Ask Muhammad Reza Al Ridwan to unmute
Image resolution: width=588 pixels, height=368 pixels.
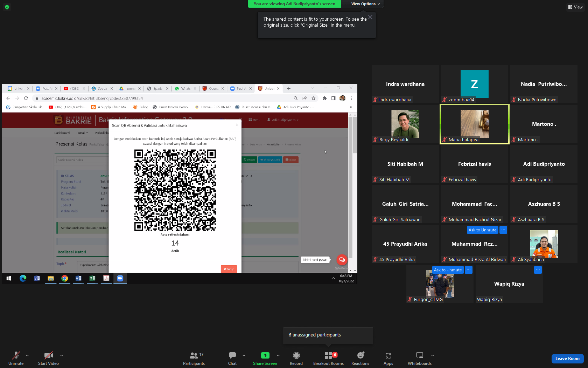(x=482, y=230)
